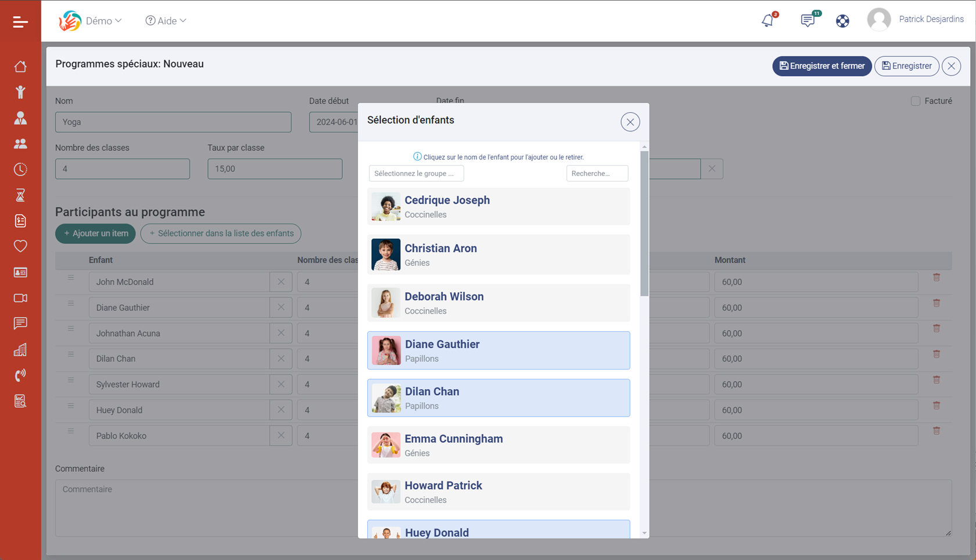Open the Sélectionnez le groupe dropdown
Viewport: 976px width, 560px height.
click(x=416, y=174)
